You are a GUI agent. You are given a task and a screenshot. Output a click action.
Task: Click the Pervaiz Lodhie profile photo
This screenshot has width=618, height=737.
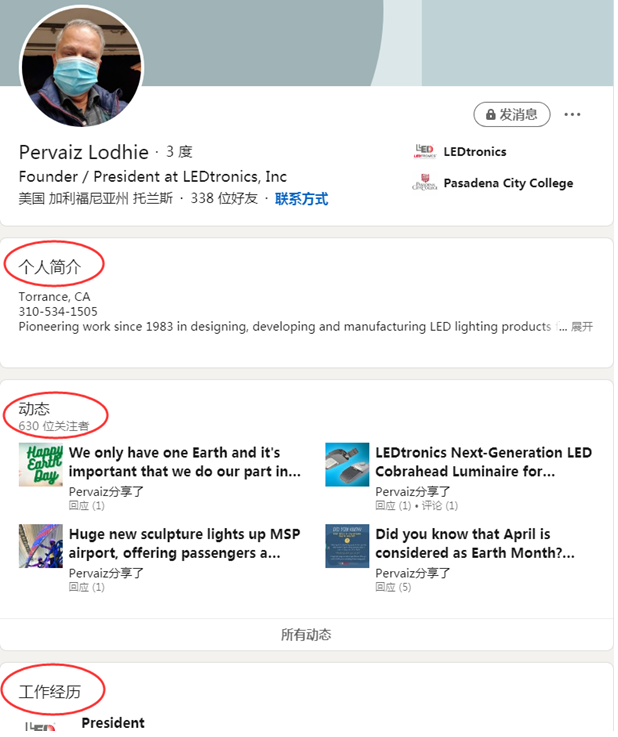[x=82, y=70]
